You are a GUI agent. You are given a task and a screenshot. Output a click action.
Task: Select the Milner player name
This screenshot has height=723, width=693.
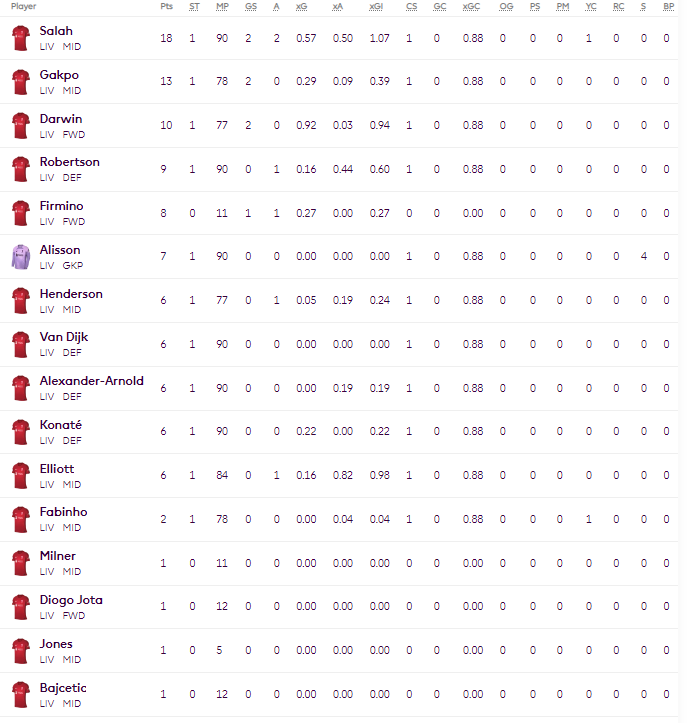tap(57, 556)
